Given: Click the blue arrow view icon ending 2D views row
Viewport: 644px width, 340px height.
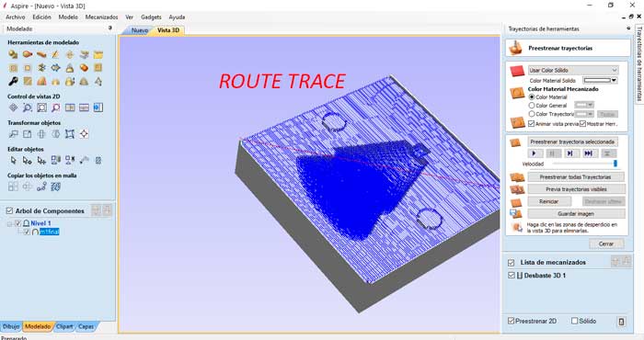Looking at the screenshot, I should click(x=98, y=108).
